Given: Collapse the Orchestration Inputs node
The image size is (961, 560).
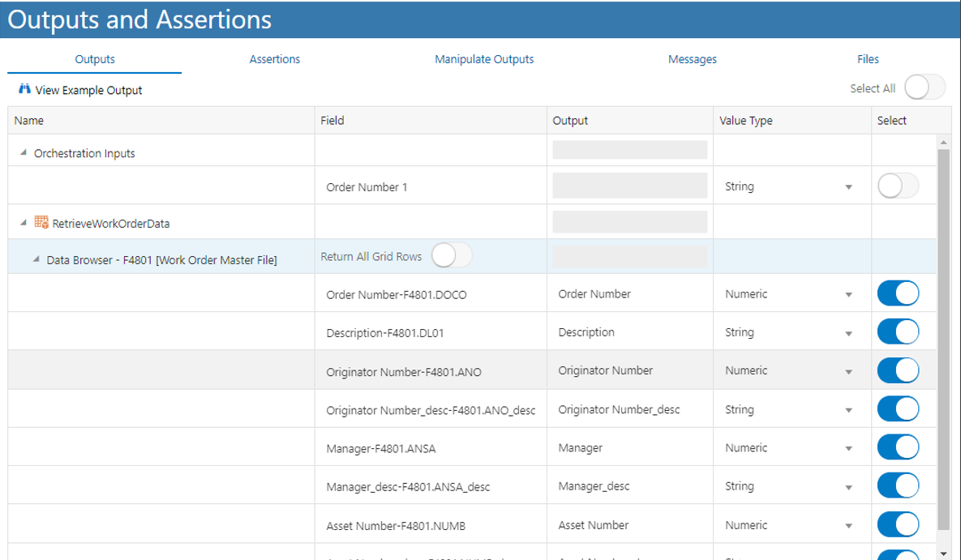Looking at the screenshot, I should [24, 152].
